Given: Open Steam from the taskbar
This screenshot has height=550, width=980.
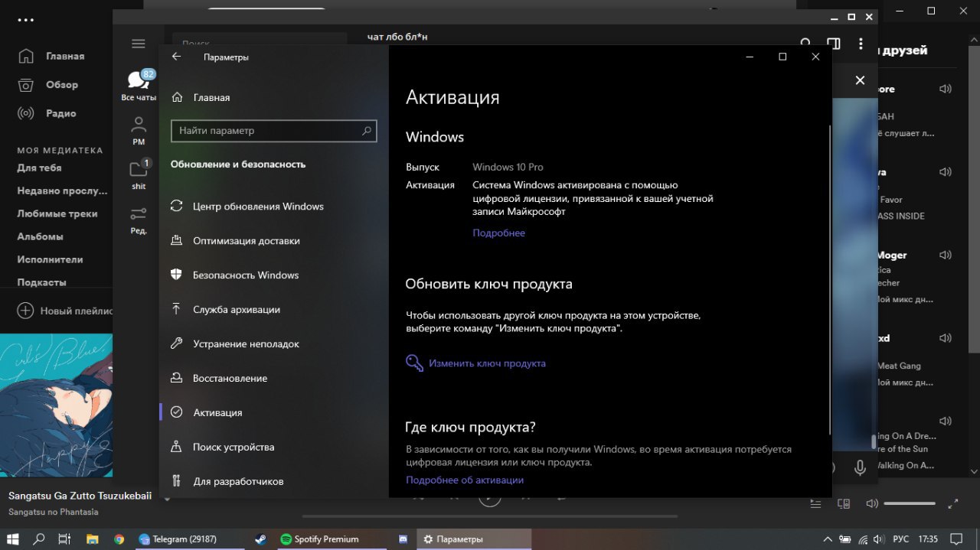Looking at the screenshot, I should click(x=261, y=539).
